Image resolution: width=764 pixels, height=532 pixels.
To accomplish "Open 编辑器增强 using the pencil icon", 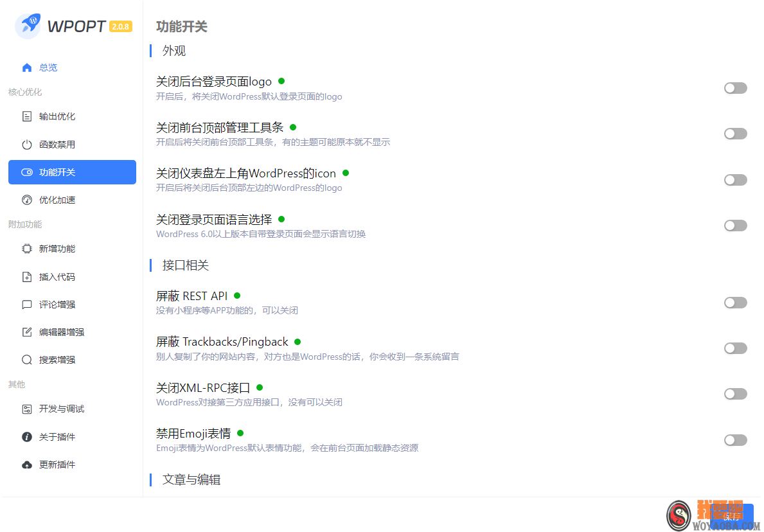I will pyautogui.click(x=26, y=332).
